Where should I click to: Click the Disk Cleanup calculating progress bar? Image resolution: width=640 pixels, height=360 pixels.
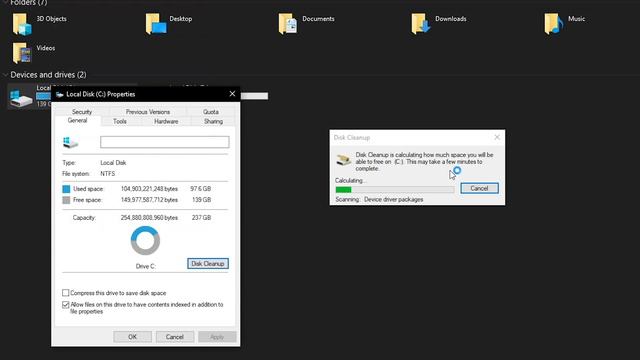[394, 189]
